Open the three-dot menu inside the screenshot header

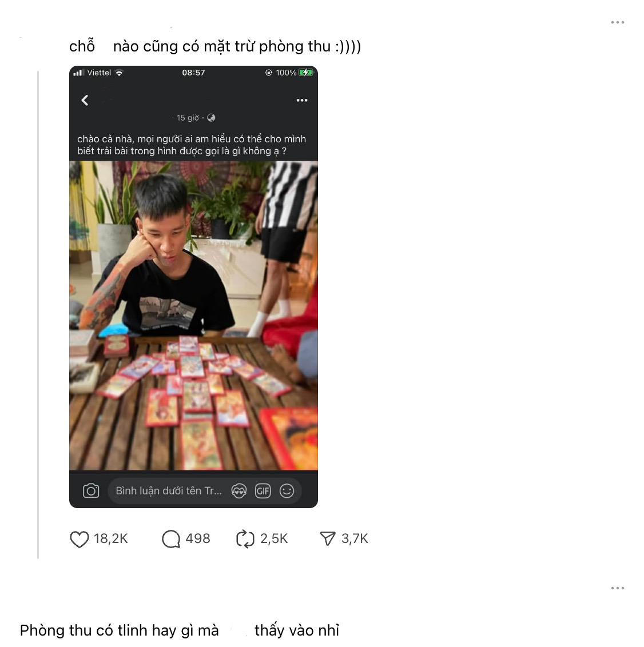tap(302, 100)
